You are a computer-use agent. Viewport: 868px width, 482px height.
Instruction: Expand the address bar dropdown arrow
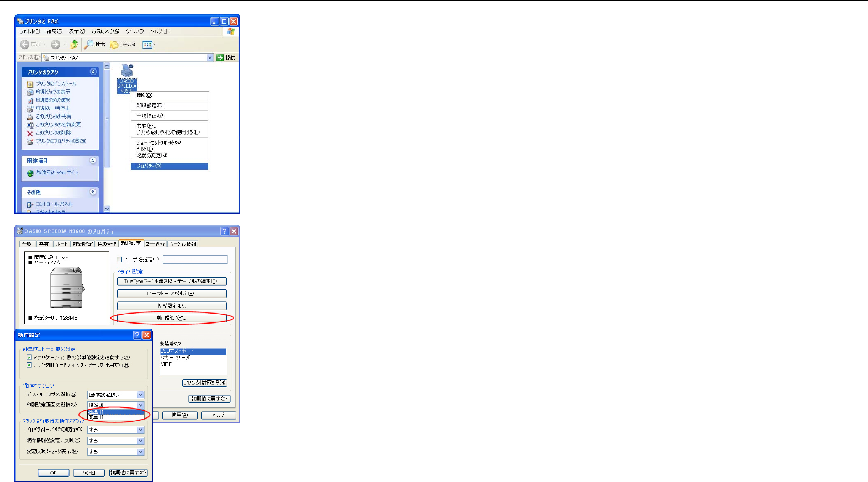click(210, 57)
